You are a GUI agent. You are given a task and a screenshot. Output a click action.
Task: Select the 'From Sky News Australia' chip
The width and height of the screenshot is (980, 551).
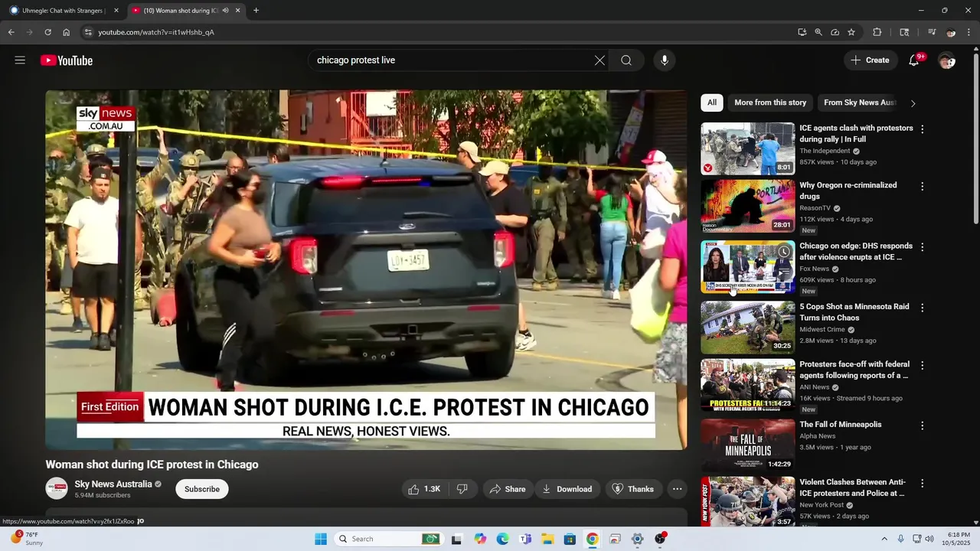pyautogui.click(x=859, y=103)
